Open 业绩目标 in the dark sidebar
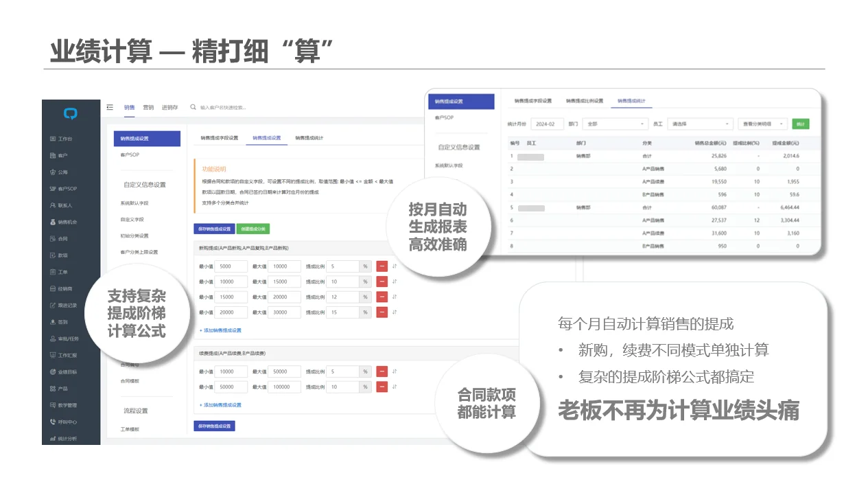This screenshot has width=868, height=482. coord(63,371)
